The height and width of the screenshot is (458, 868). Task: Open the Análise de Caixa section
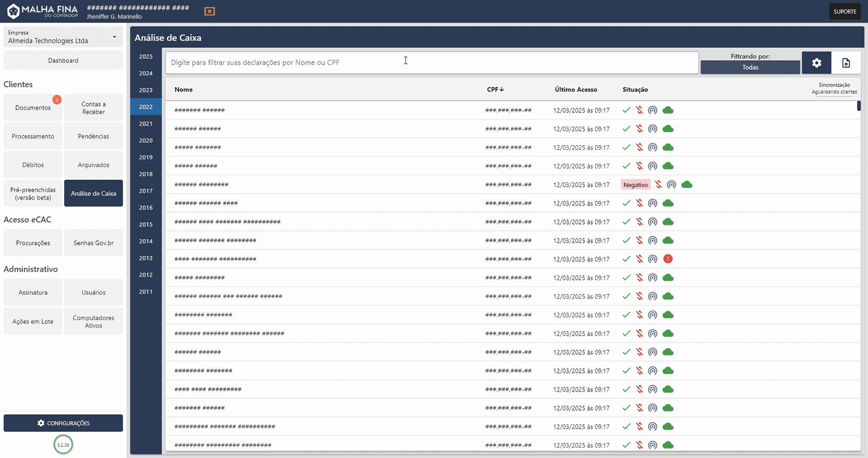tap(93, 193)
